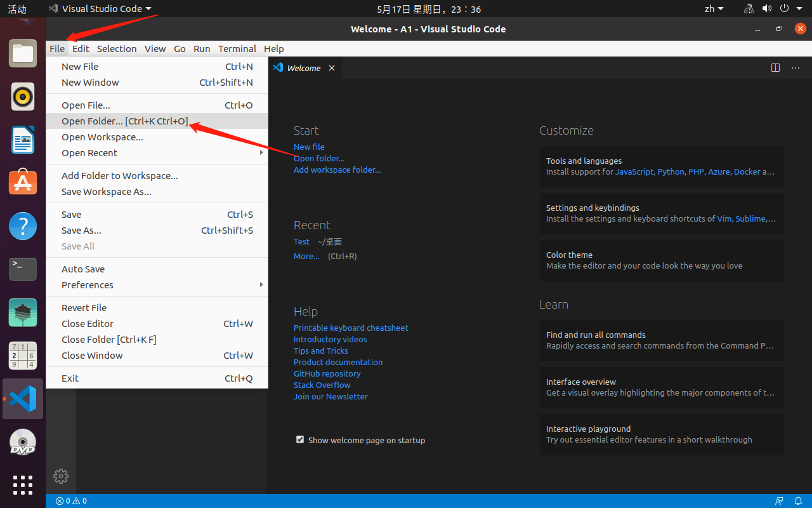This screenshot has height=508, width=812.
Task: Click the split editor icon
Action: pyautogui.click(x=775, y=68)
